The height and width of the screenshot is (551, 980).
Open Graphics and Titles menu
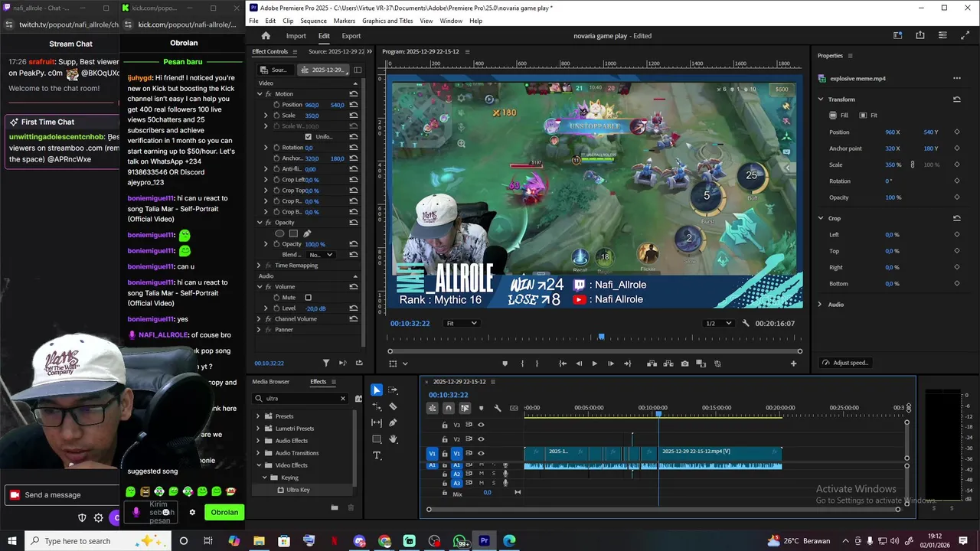[387, 21]
